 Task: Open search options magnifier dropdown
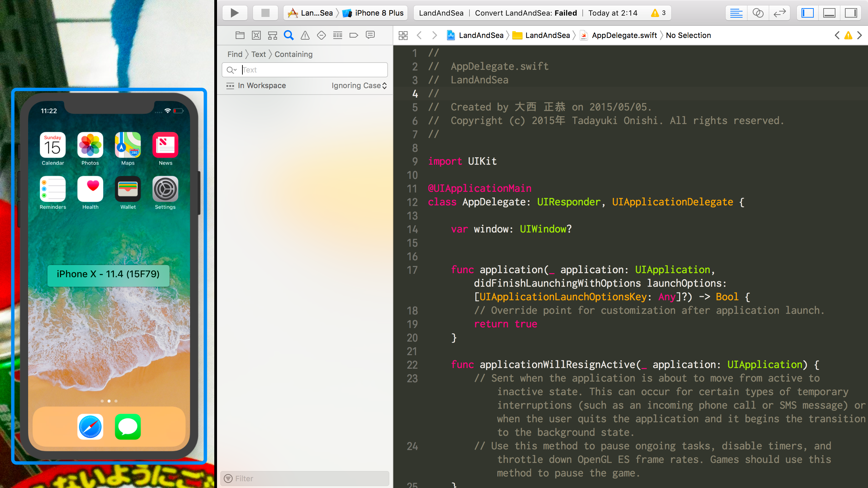(232, 70)
